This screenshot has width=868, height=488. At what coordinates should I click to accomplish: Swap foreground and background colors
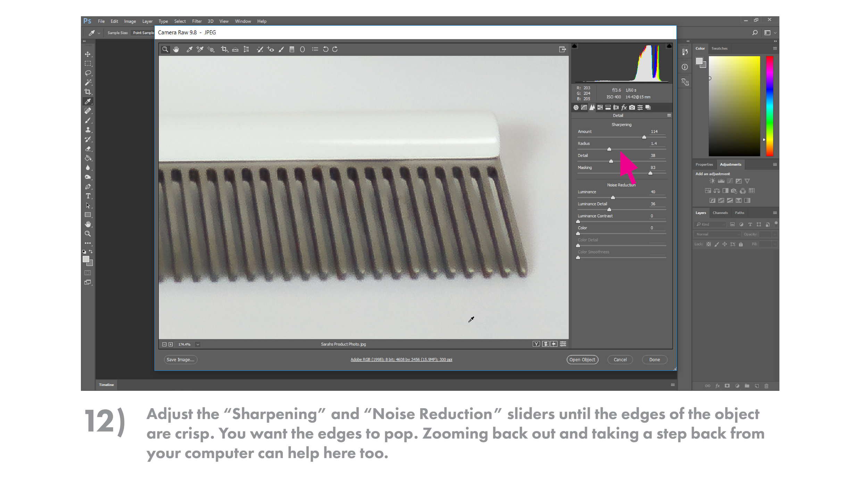pyautogui.click(x=91, y=252)
